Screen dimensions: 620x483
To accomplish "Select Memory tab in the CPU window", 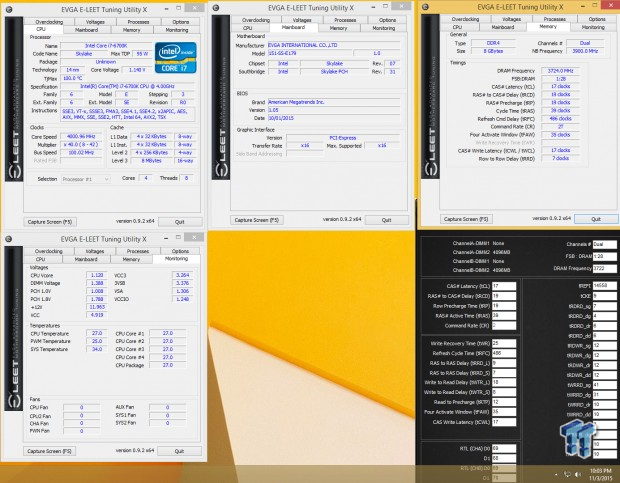I will (132, 30).
